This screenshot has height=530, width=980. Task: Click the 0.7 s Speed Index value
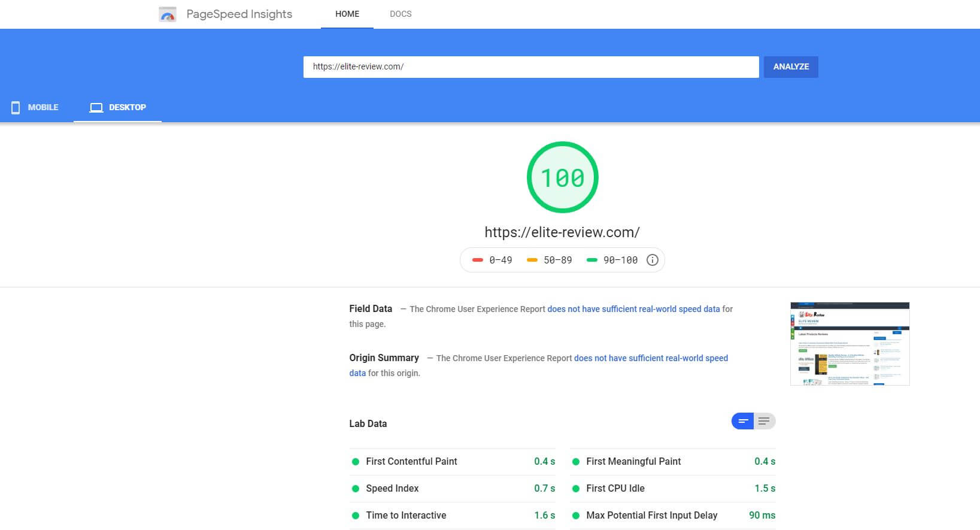click(x=545, y=489)
